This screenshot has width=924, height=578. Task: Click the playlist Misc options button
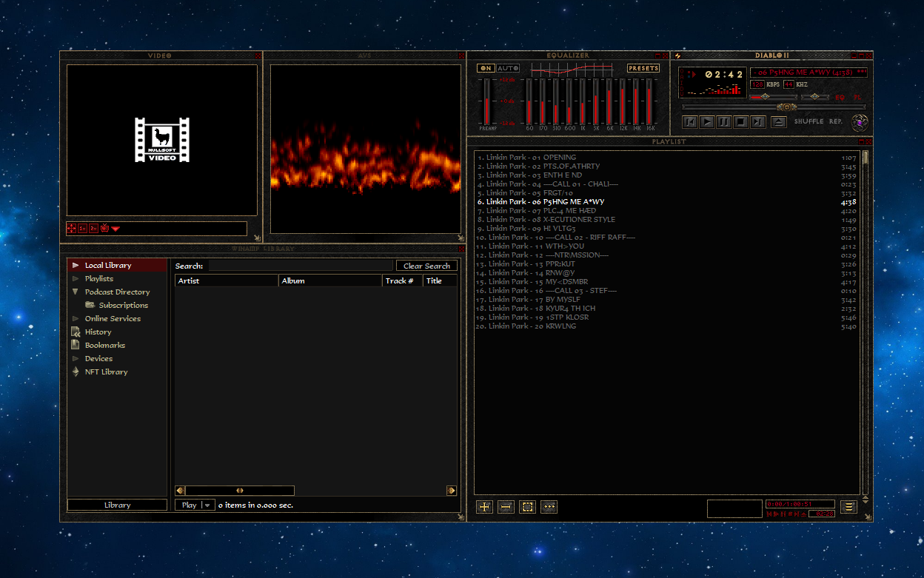coord(549,507)
